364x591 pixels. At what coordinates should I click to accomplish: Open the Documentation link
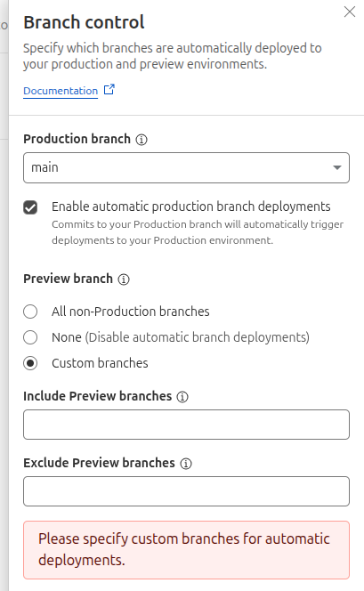pyautogui.click(x=61, y=91)
